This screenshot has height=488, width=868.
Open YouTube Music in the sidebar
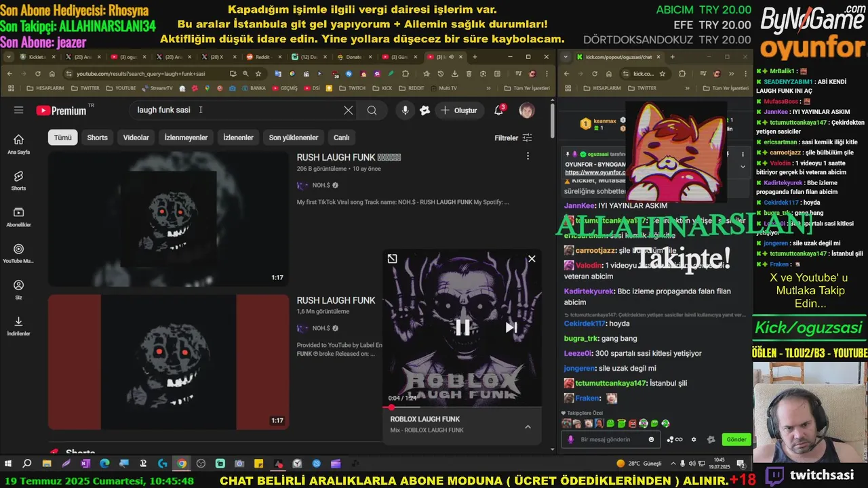18,253
